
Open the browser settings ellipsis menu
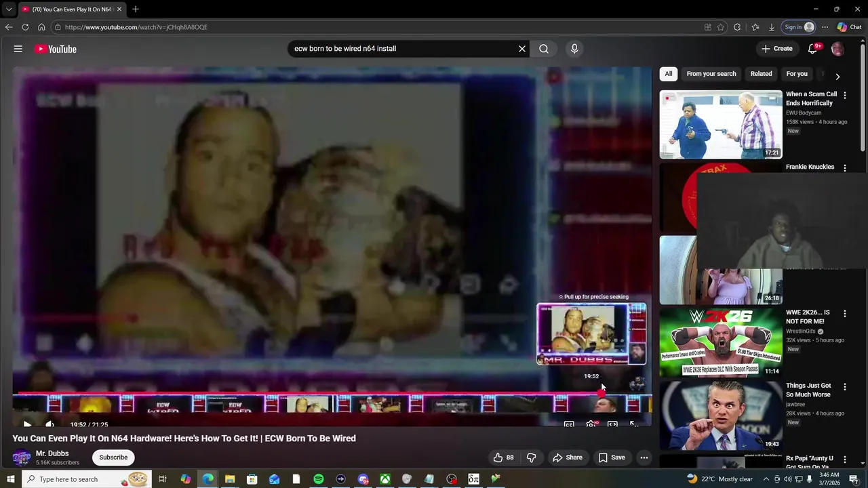(x=825, y=27)
